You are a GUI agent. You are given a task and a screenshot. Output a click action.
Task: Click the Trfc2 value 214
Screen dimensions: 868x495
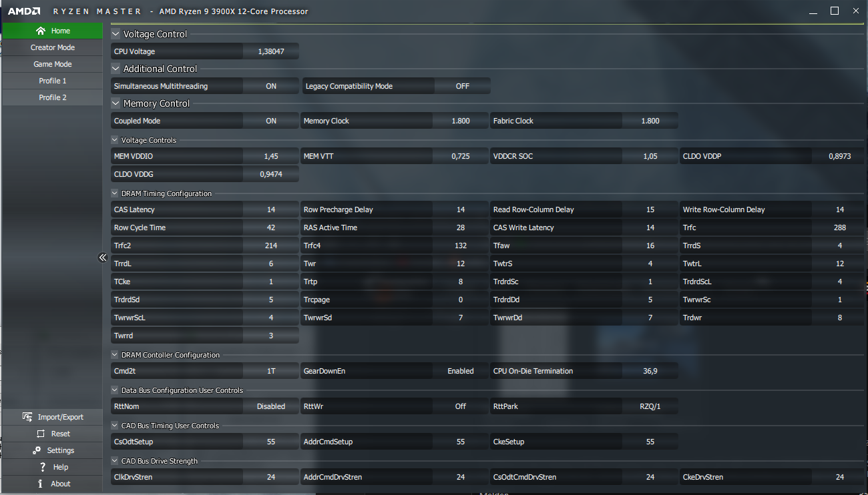click(271, 245)
